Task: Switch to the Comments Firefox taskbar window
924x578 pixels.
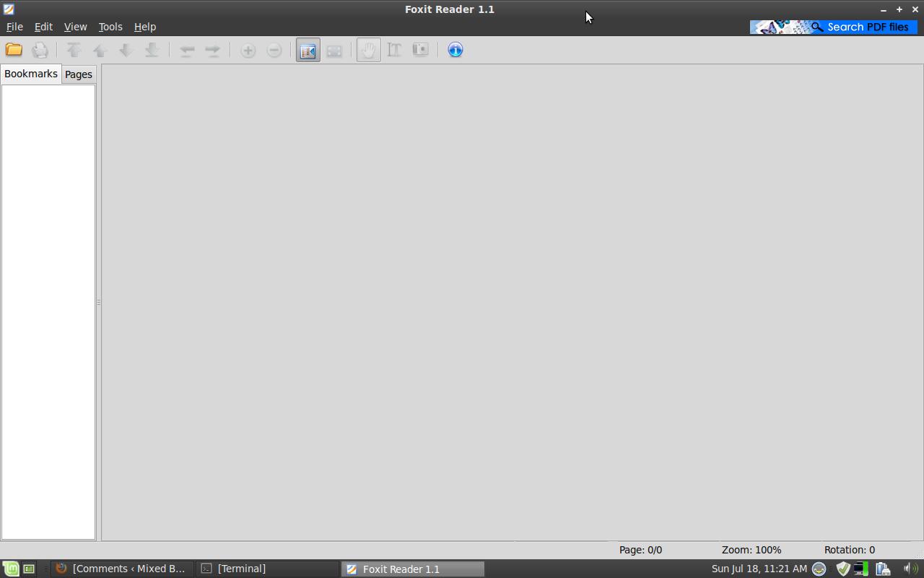Action: (121, 569)
